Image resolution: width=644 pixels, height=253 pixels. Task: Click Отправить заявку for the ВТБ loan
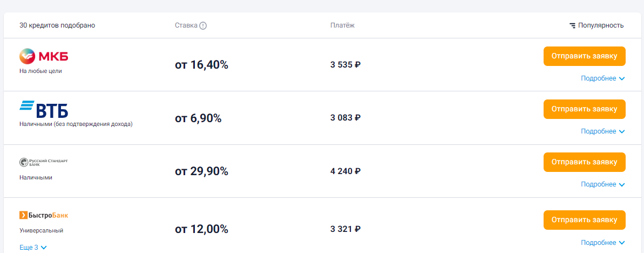coord(585,109)
